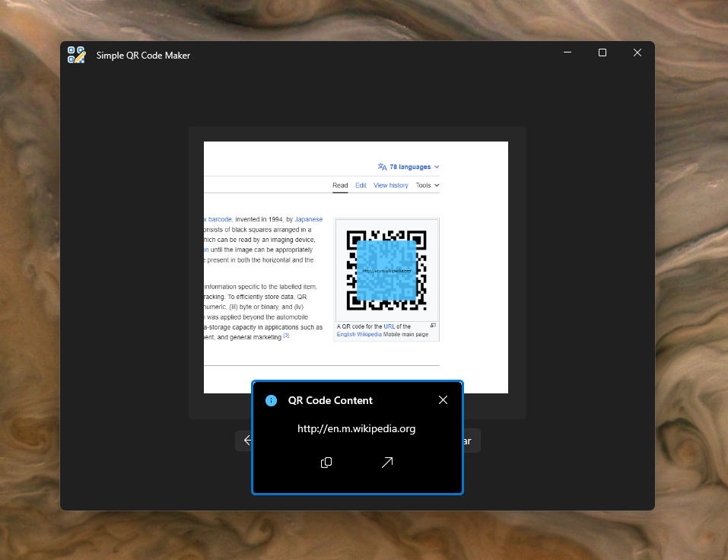This screenshot has width=728, height=560.
Task: Click the highlighted blue QR code overlay
Action: pos(386,269)
